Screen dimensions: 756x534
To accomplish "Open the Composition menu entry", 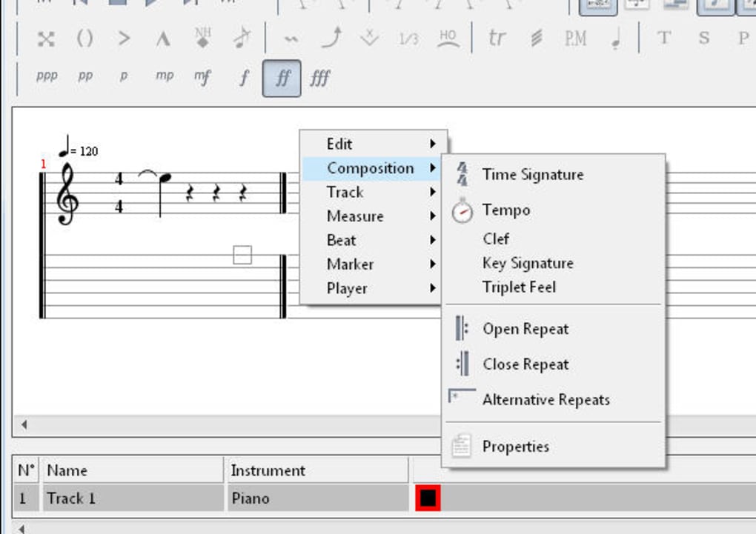I will pos(370,168).
